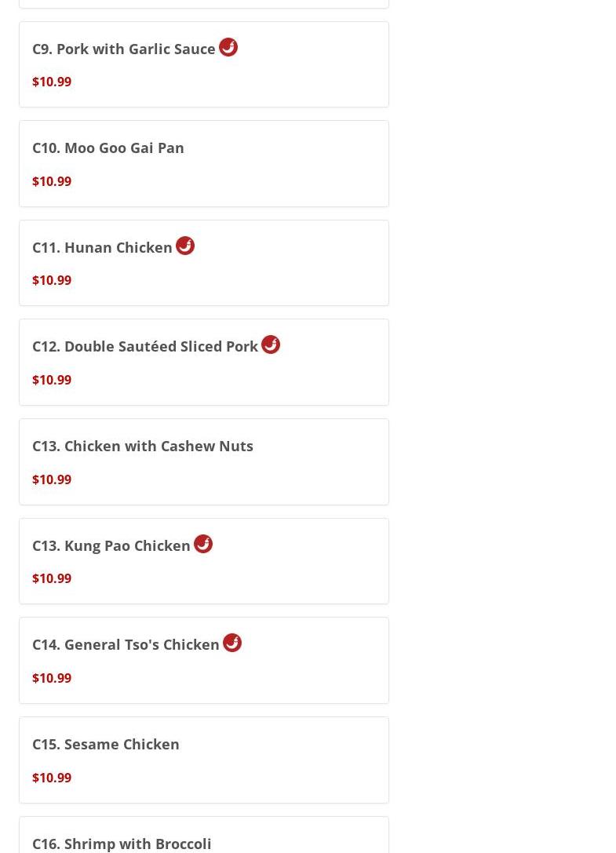The image size is (616, 853).
Task: Click the $10.99 price under Sesame Chicken
Action: click(x=52, y=778)
